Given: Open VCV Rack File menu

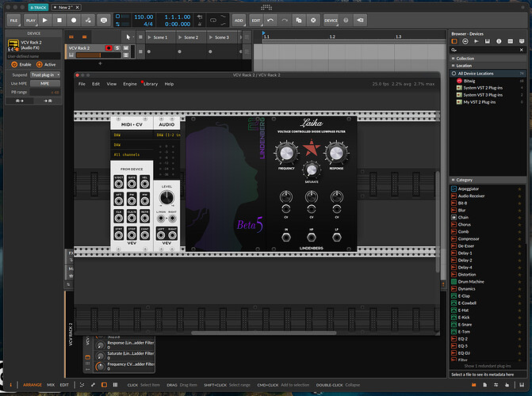Looking at the screenshot, I should coord(82,84).
